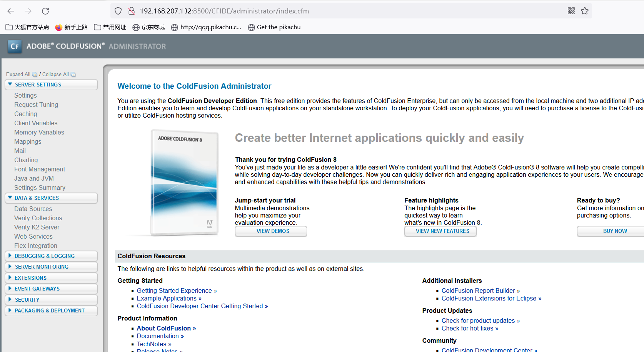Go back with the browser back arrow
Viewport: 644px width, 352px height.
[x=11, y=11]
